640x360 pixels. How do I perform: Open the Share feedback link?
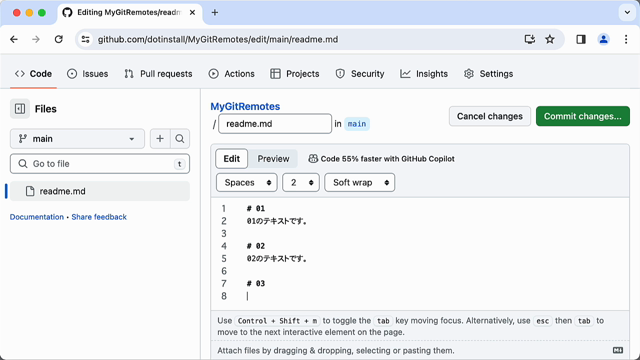(99, 217)
